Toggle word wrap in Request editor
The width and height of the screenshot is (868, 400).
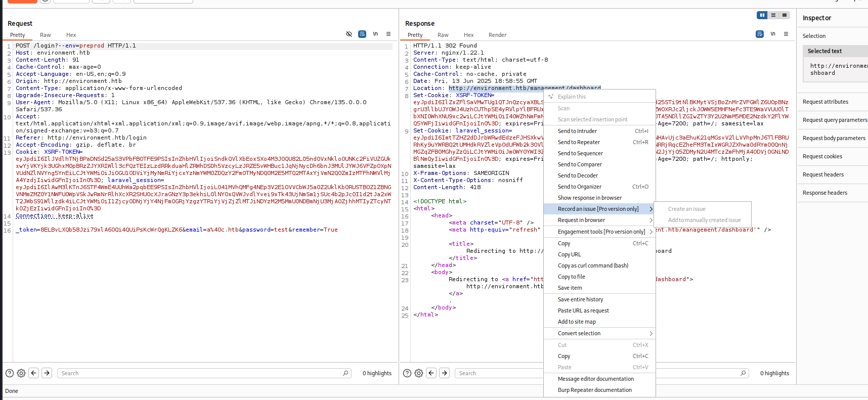click(362, 34)
